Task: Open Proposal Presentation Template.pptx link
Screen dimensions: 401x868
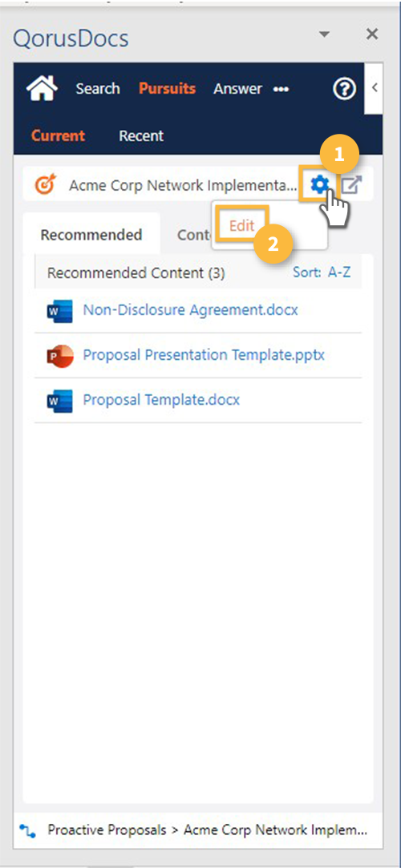Action: (204, 354)
